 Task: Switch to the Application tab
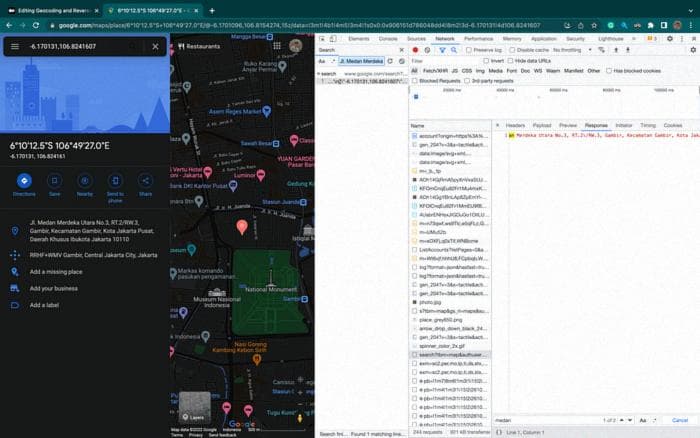pyautogui.click(x=544, y=39)
